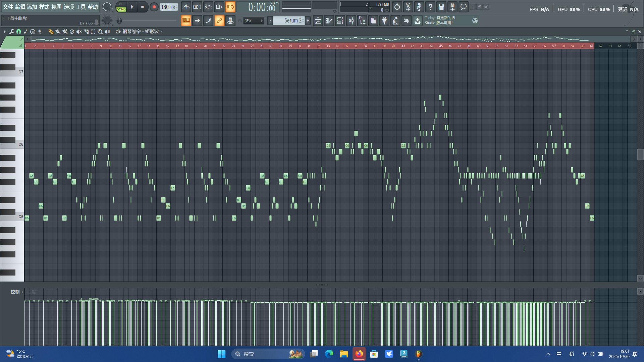Open the 文件 menu
Image resolution: width=644 pixels, height=362 pixels.
[8, 7]
